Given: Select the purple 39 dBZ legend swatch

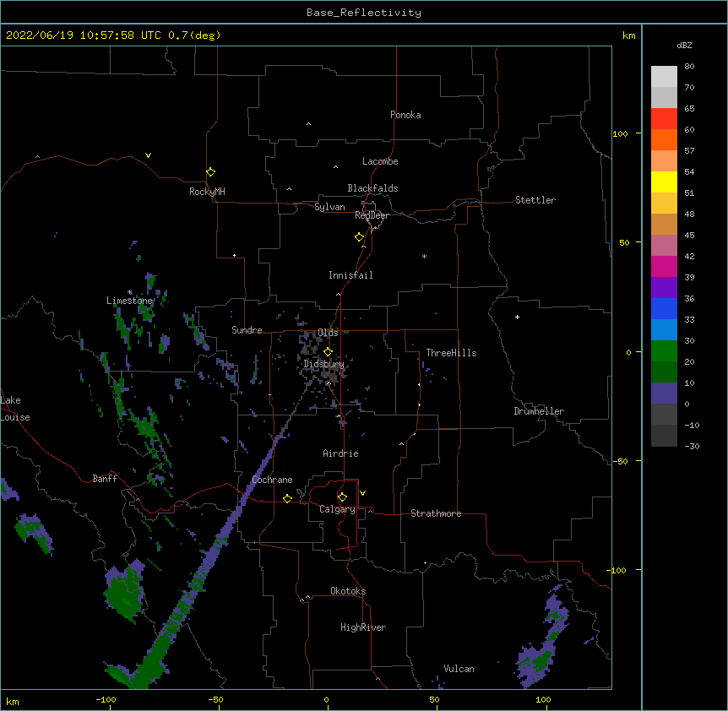Looking at the screenshot, I should pos(664,287).
